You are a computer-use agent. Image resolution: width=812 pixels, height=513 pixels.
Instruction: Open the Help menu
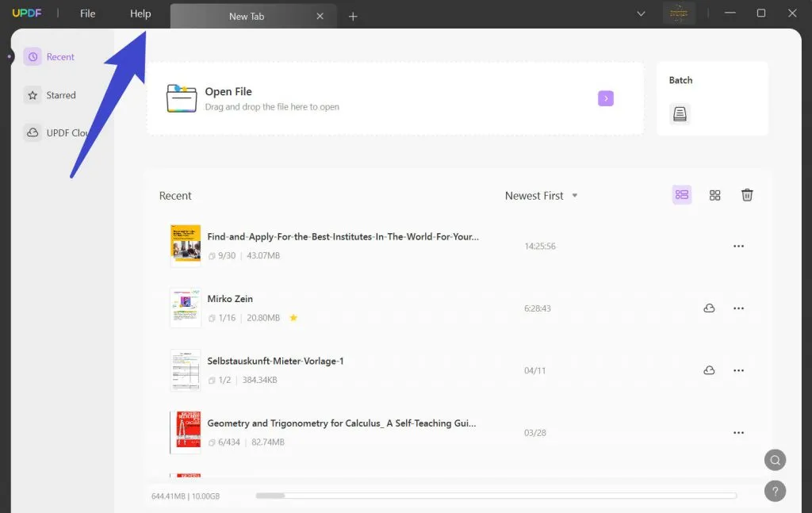[140, 14]
